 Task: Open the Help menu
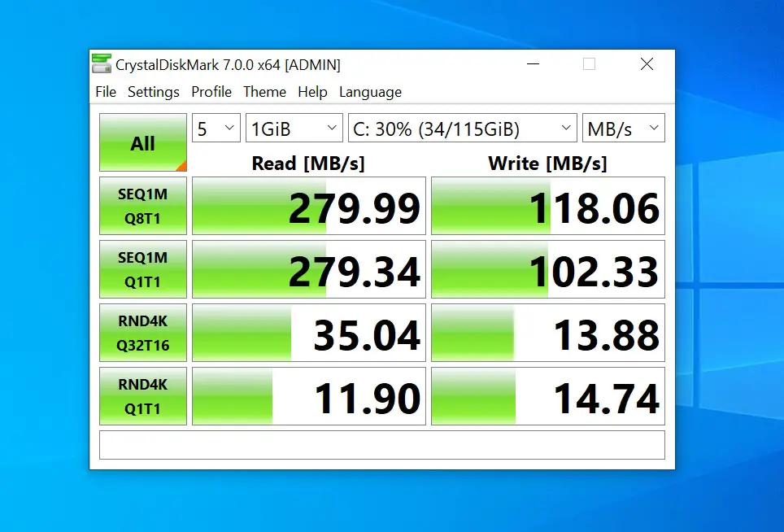(x=312, y=92)
